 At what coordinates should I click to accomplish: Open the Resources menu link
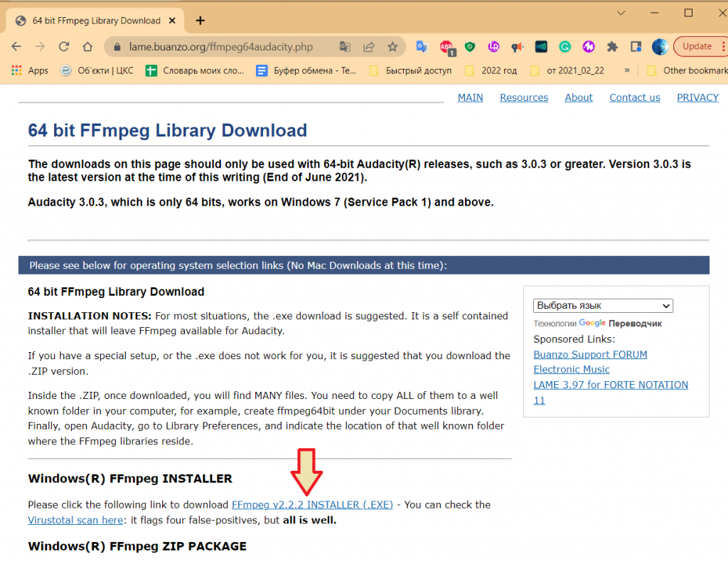pos(524,97)
